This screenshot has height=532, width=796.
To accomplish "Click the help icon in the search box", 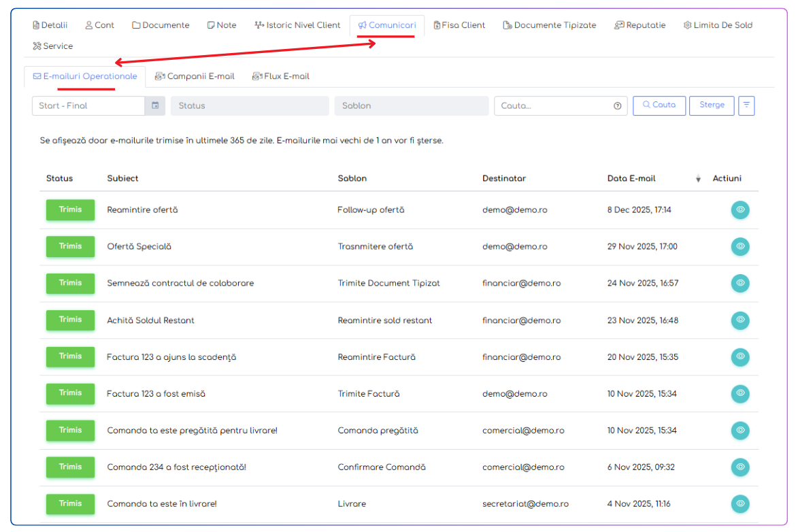I will click(x=617, y=106).
